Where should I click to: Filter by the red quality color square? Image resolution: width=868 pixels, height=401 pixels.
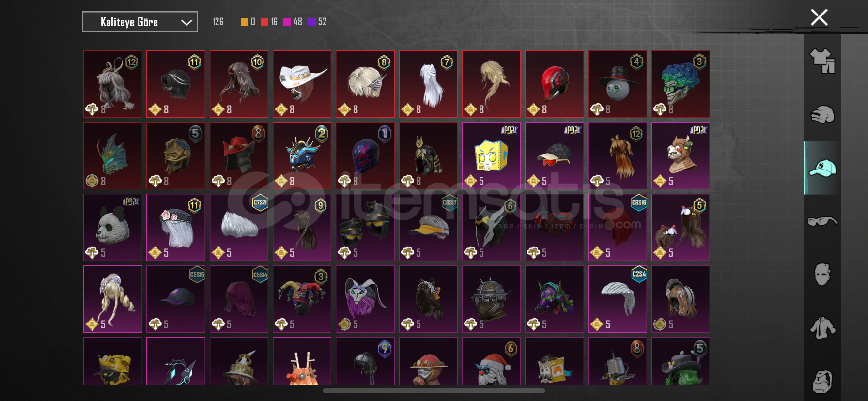[264, 22]
